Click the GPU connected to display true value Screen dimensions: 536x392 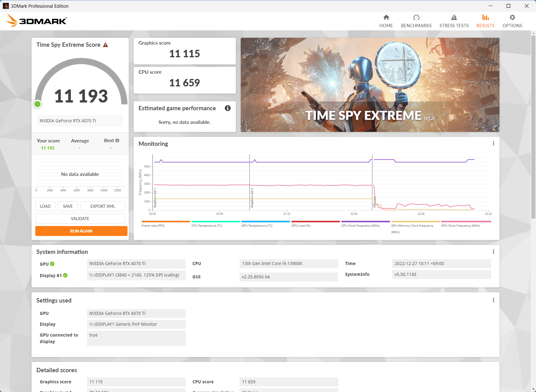pos(136,338)
